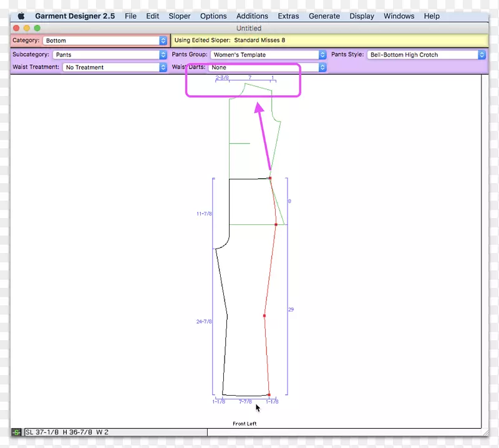Open the Pants Style dropdown
Image resolution: width=499 pixels, height=448 pixels.
click(426, 55)
